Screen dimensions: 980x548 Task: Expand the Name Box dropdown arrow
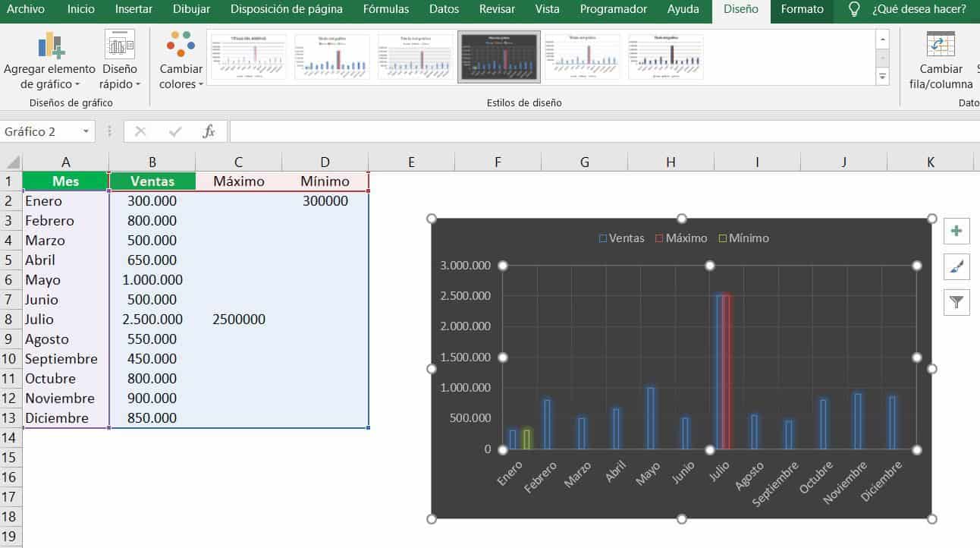click(86, 131)
